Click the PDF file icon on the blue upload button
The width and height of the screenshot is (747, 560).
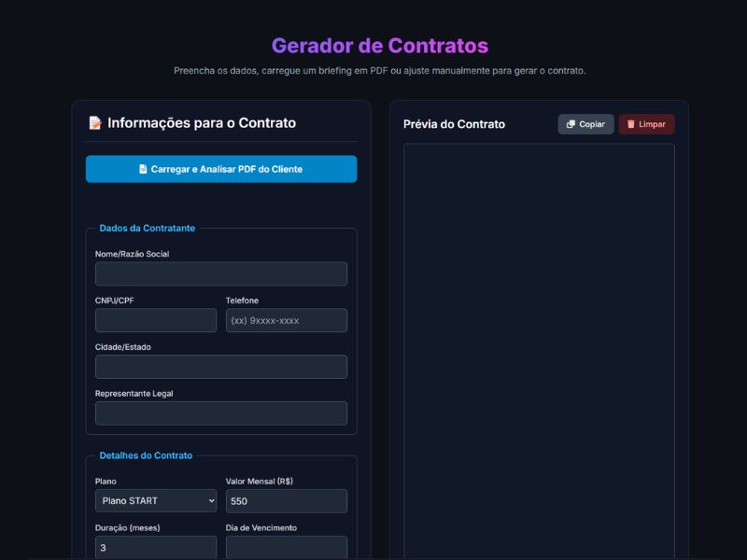(x=142, y=169)
